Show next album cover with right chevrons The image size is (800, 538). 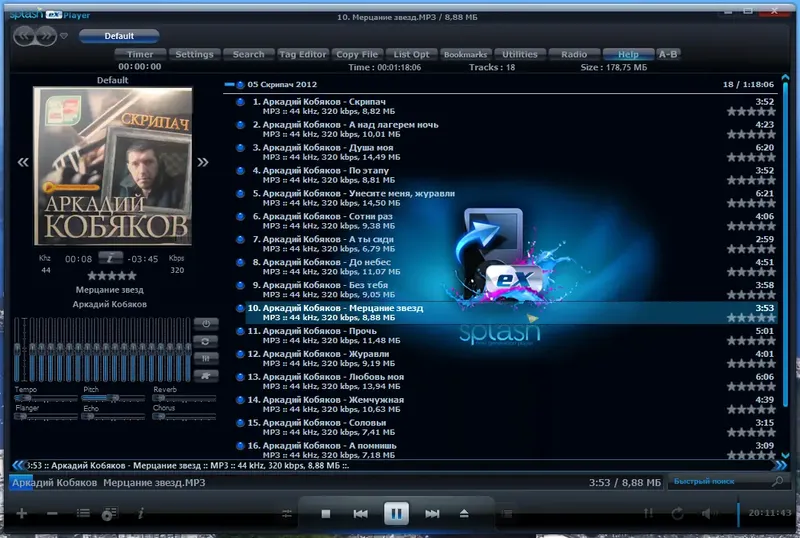click(x=203, y=162)
